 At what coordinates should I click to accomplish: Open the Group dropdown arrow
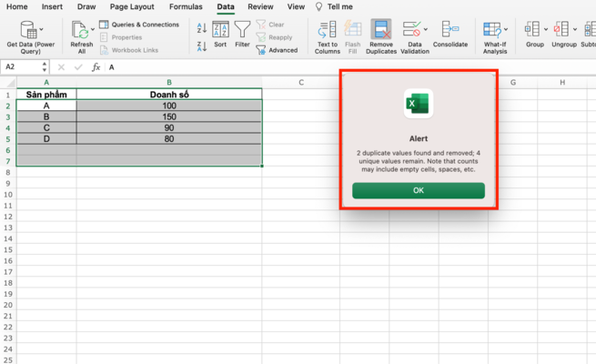[546, 29]
